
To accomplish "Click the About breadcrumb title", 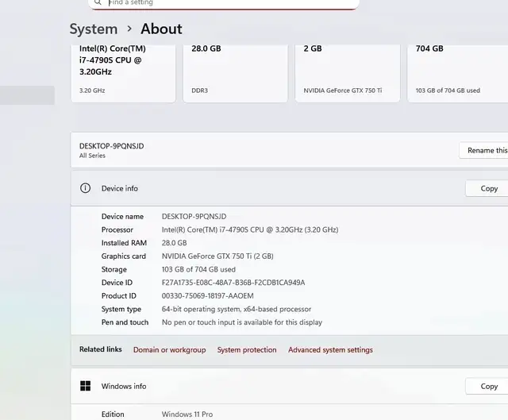I will pos(161,29).
